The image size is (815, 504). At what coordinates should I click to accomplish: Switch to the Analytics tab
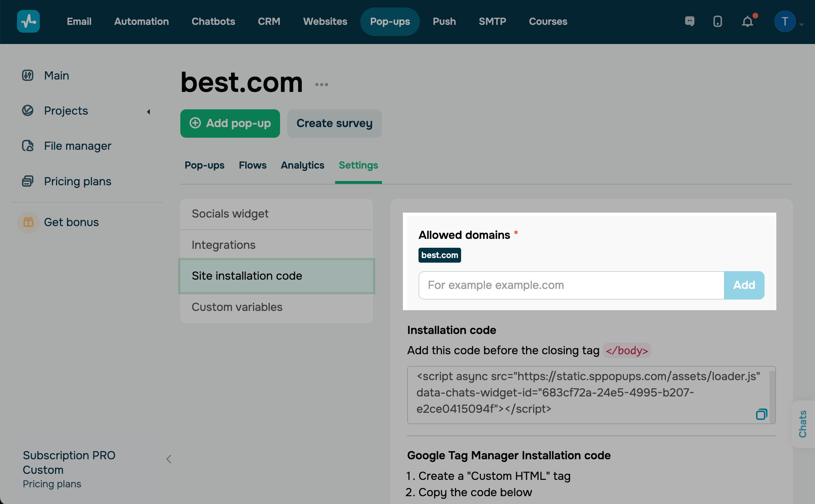tap(302, 165)
